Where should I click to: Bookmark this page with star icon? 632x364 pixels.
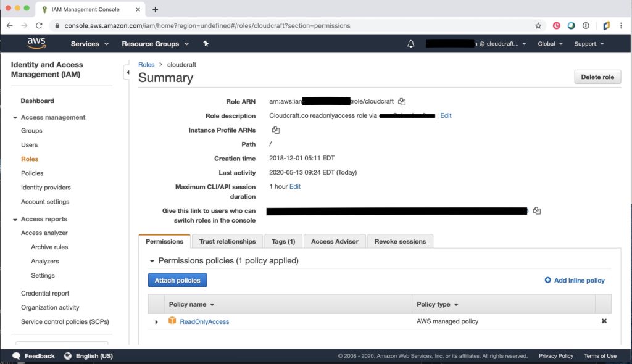(538, 26)
